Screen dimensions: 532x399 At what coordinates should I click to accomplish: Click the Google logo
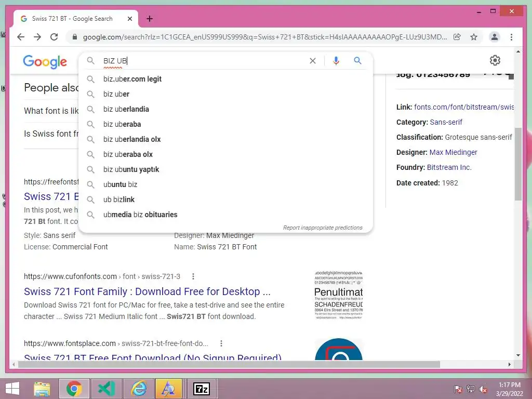pyautogui.click(x=45, y=62)
